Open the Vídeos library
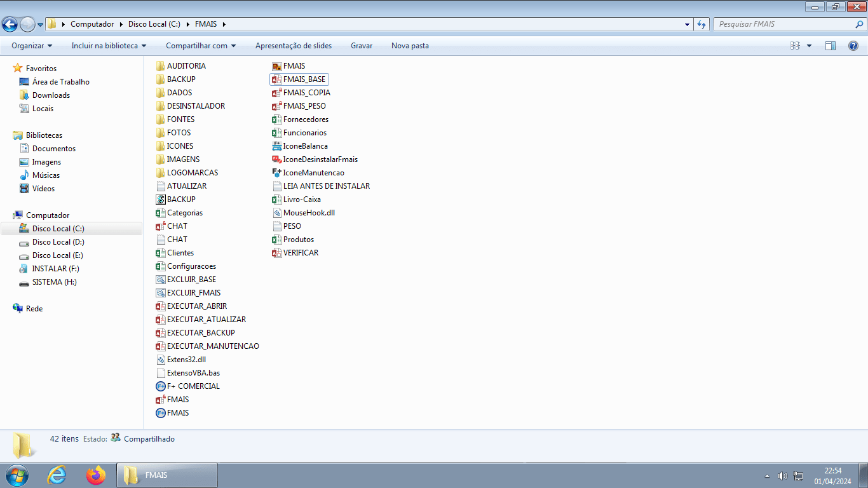 (43, 189)
